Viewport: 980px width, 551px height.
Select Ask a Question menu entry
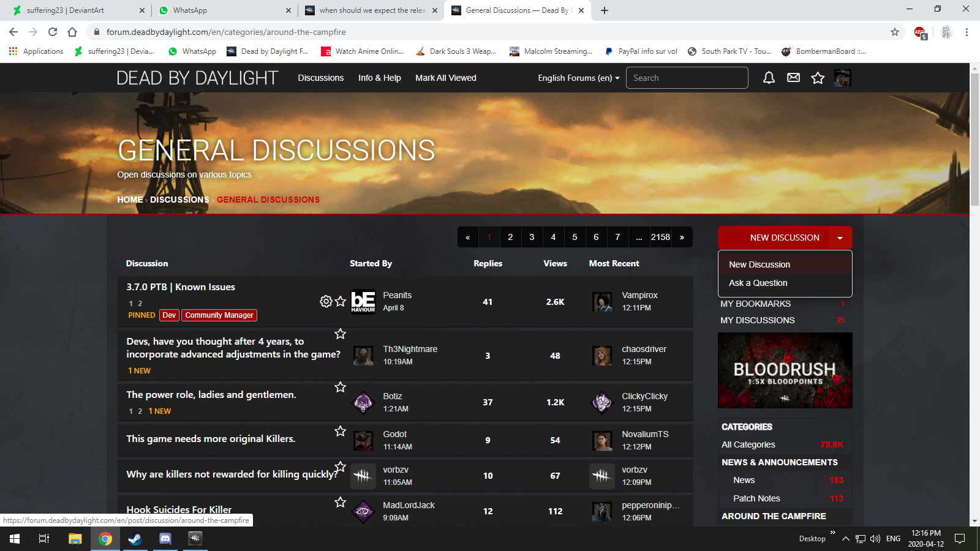coord(758,283)
